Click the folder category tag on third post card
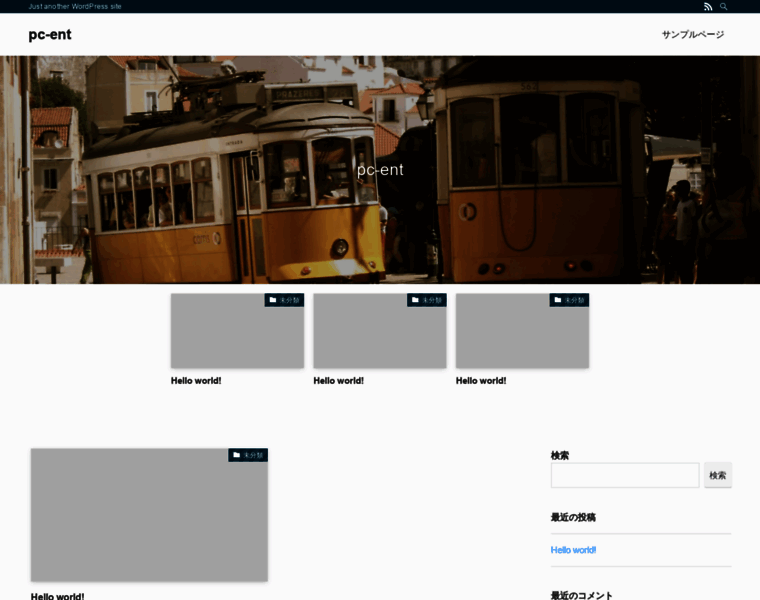Viewport: 760px width, 600px height. point(569,300)
